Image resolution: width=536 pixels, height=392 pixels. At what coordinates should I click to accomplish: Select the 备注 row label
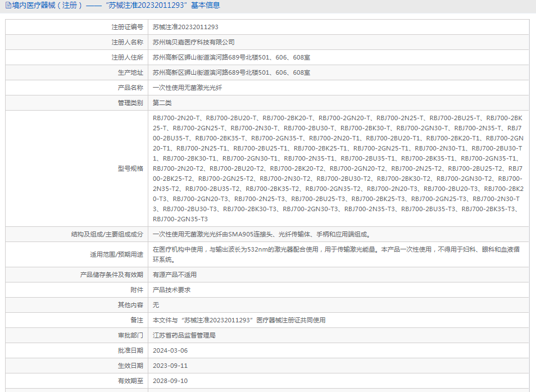click(x=137, y=320)
